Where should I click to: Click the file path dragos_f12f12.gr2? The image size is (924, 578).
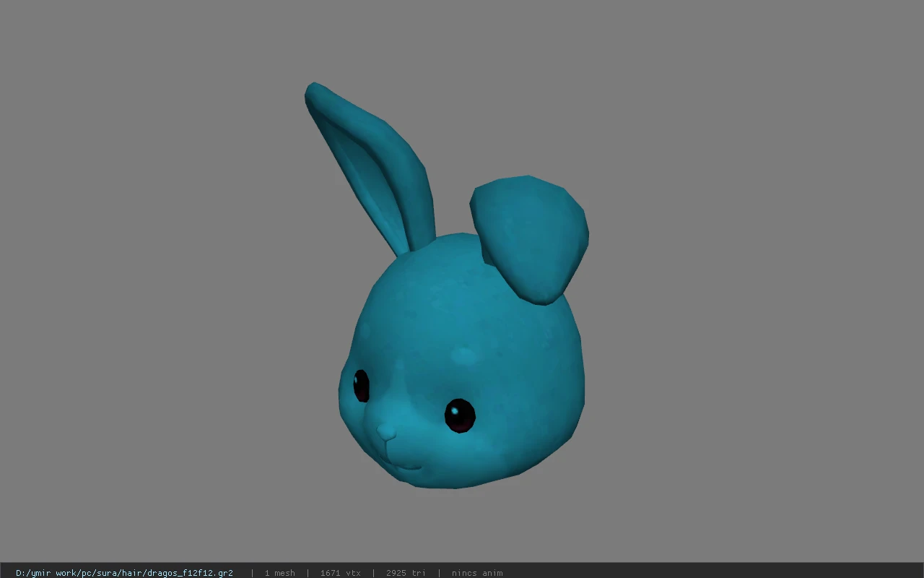click(x=124, y=573)
